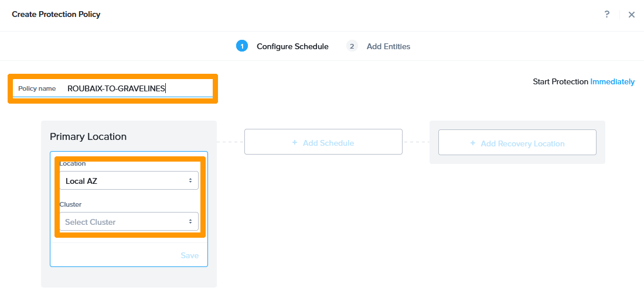Viewport: 644px width, 308px height.
Task: Expand the Select Cluster dropdown
Action: point(129,222)
